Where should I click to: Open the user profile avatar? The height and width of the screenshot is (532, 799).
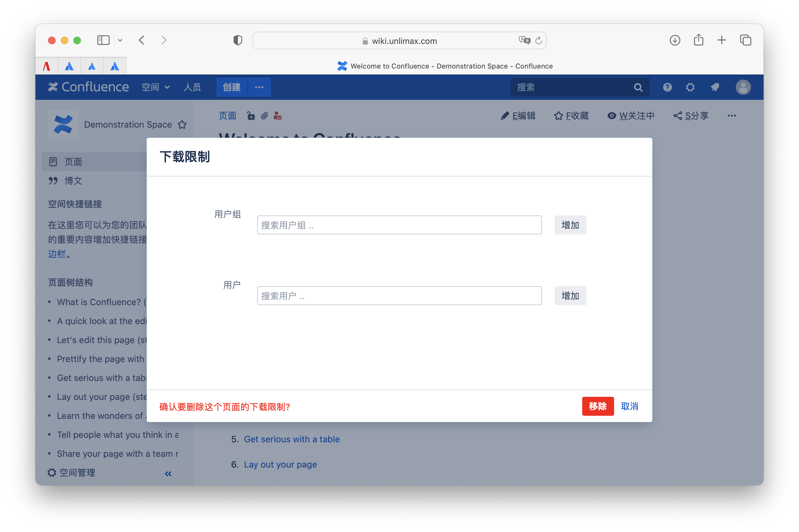click(743, 88)
